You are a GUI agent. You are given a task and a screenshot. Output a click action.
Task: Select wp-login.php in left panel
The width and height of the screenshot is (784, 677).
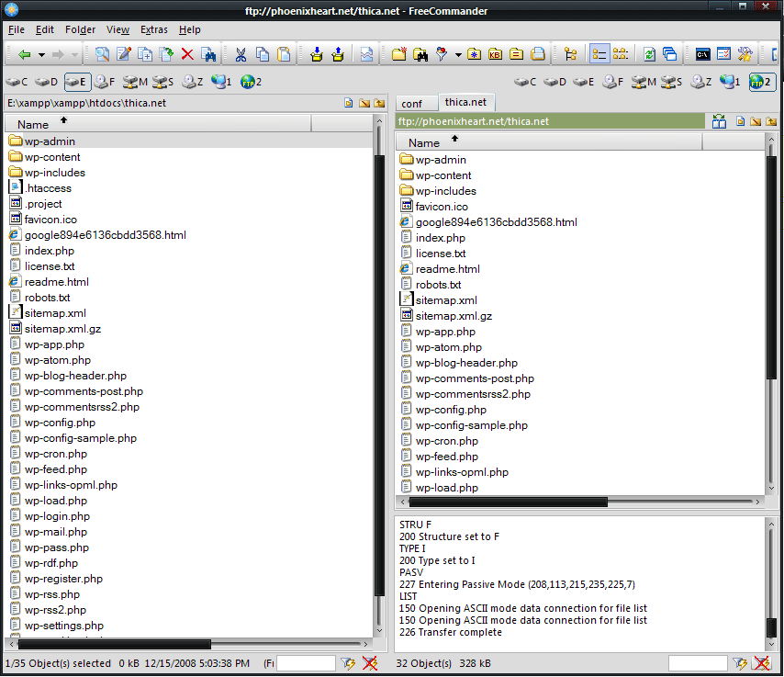point(57,516)
